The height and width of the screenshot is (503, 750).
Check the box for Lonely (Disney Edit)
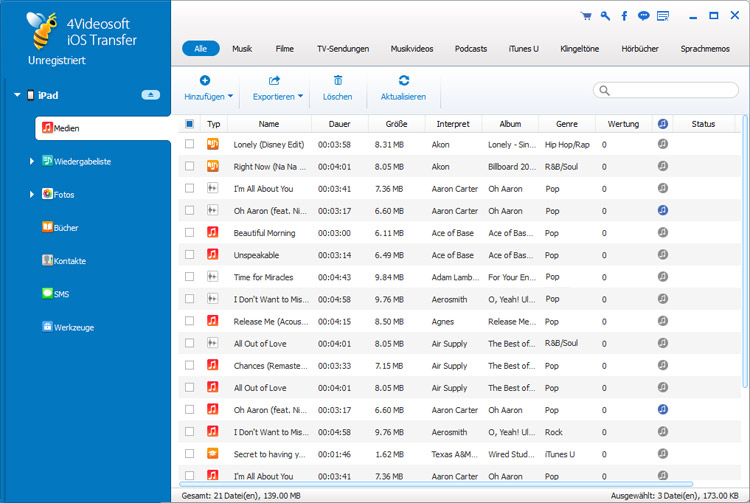coord(190,145)
